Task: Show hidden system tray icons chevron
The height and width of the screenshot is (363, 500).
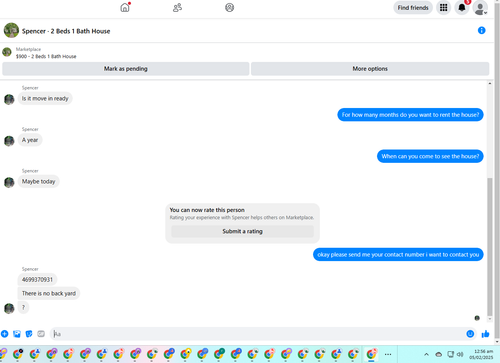Action: (426, 354)
